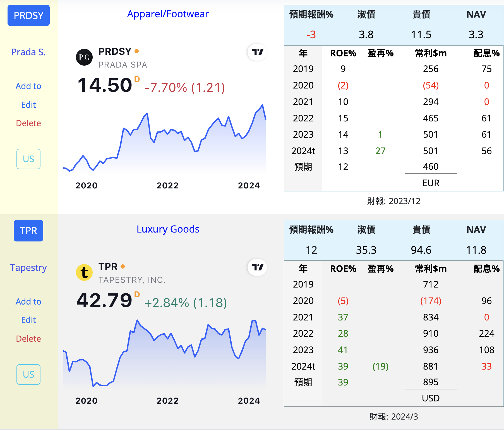The width and height of the screenshot is (504, 431).
Task: Click Prada 2020 profit (54)
Action: pos(431,85)
